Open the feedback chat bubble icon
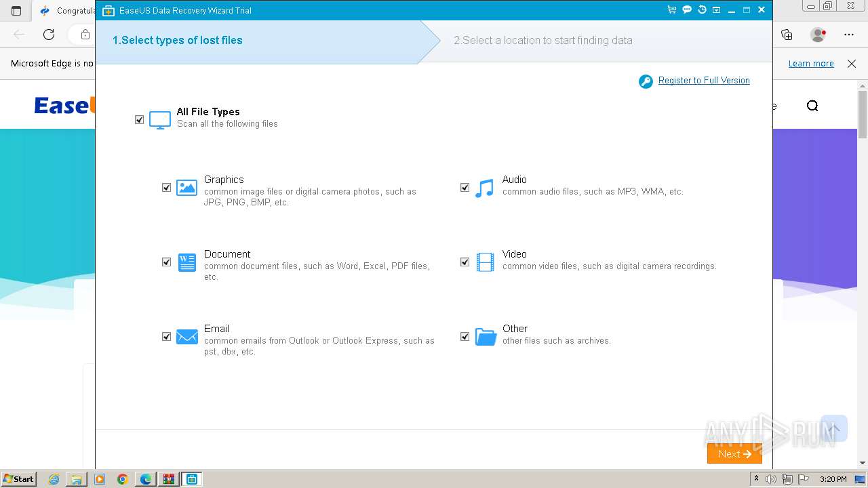 click(x=687, y=10)
